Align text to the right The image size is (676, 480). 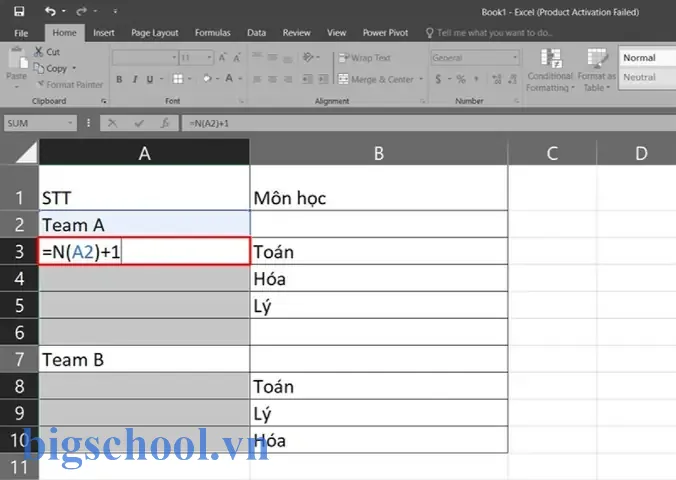point(288,79)
